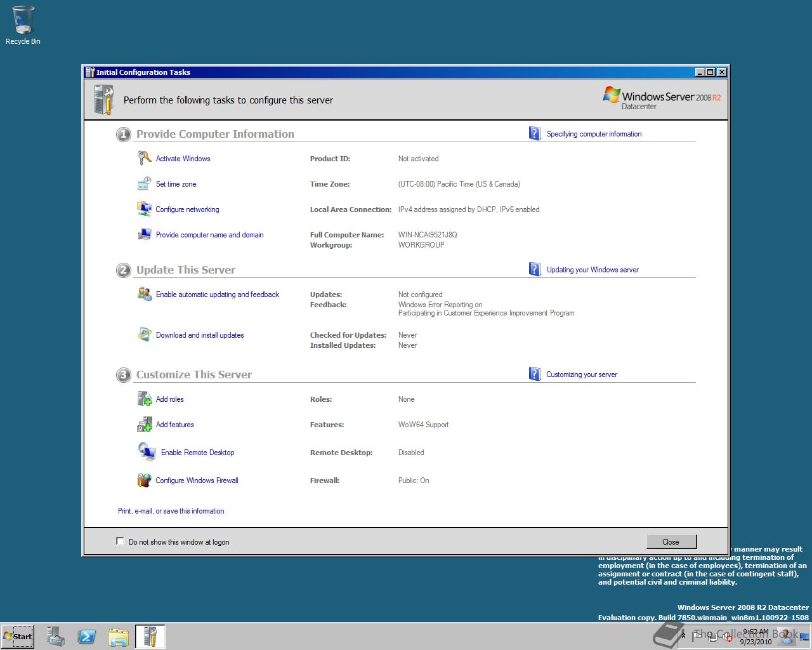Viewport: 812px width, 650px height.
Task: Click the Show desktop icon at taskbar end
Action: [x=806, y=637]
